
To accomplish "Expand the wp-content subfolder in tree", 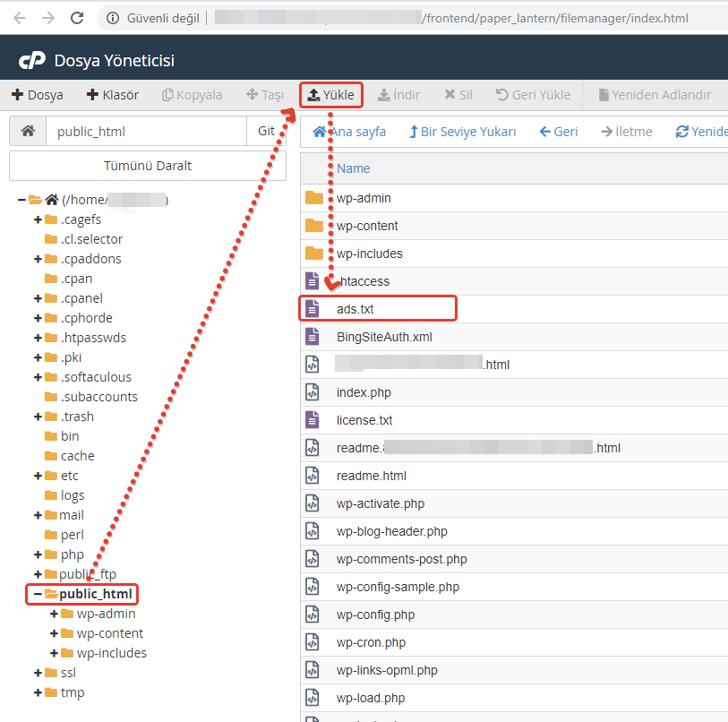I will 54,633.
